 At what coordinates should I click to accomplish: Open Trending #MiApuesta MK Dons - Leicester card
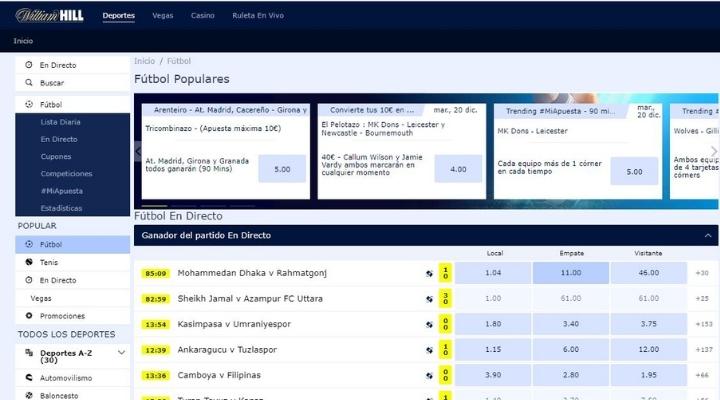click(x=578, y=152)
